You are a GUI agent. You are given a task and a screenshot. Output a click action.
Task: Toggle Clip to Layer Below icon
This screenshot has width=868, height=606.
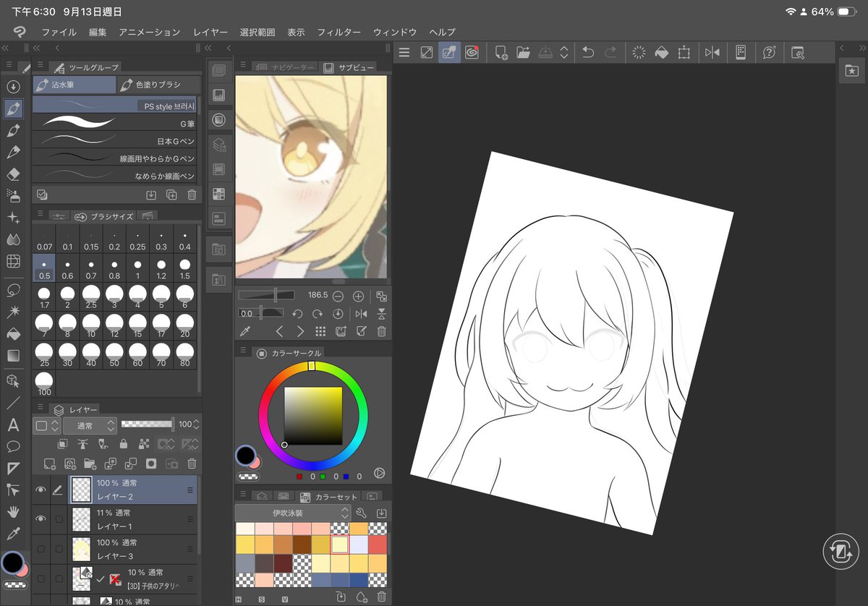coord(63,444)
